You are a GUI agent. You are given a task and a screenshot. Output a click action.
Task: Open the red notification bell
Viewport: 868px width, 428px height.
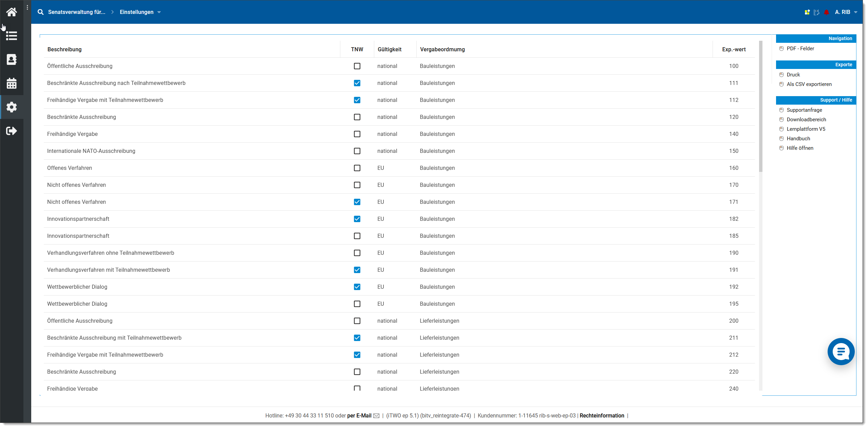click(x=827, y=12)
